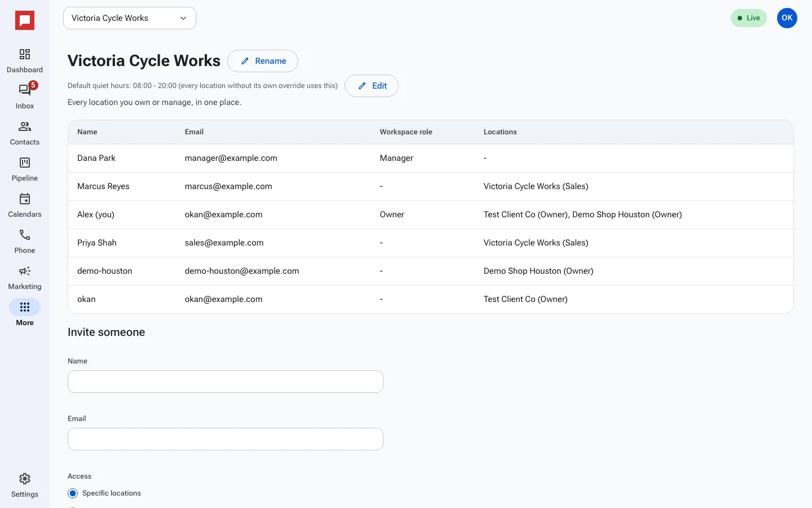The height and width of the screenshot is (508, 812).
Task: Click the More apps grid icon
Action: click(x=25, y=307)
